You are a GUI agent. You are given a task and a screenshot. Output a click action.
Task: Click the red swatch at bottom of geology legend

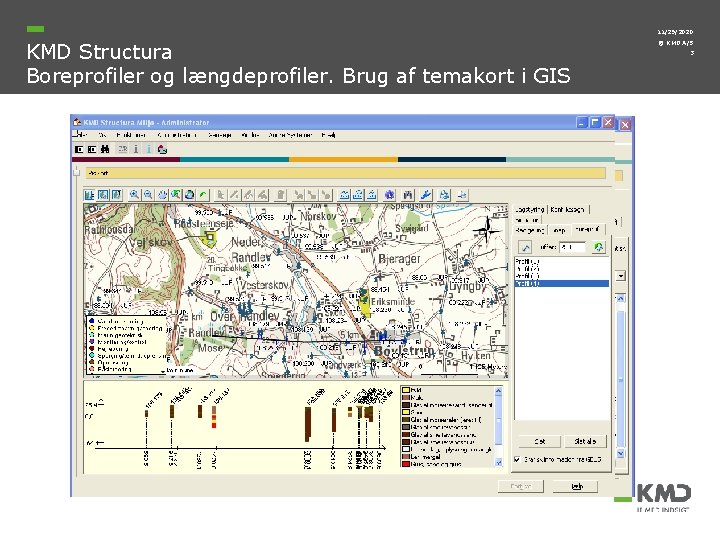(406, 464)
